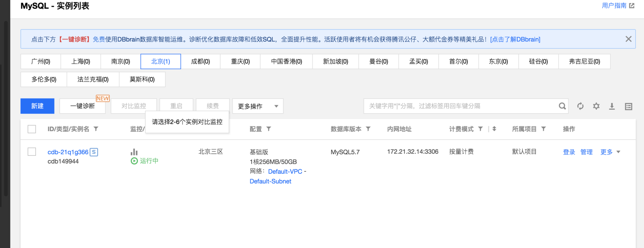Viewport: 644px width, 248px height.
Task: Close the DBbrain notice banner
Action: [628, 39]
